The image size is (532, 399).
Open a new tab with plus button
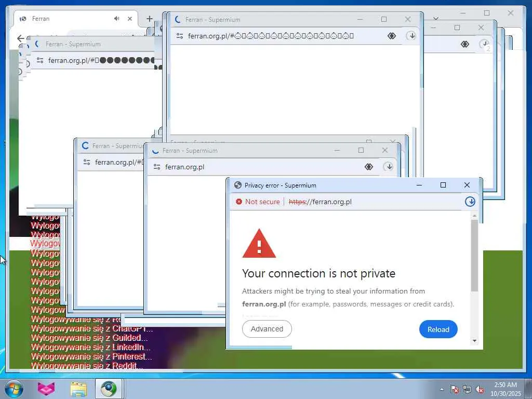point(149,19)
